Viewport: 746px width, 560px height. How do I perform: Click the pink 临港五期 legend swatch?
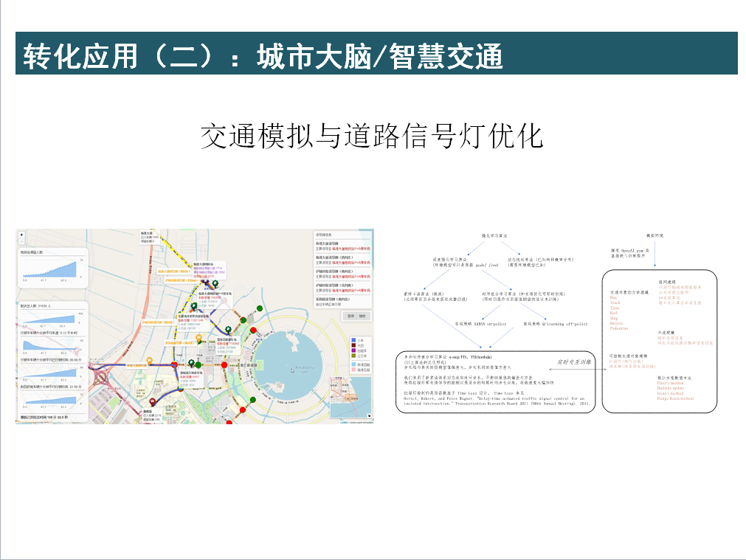pos(353,370)
